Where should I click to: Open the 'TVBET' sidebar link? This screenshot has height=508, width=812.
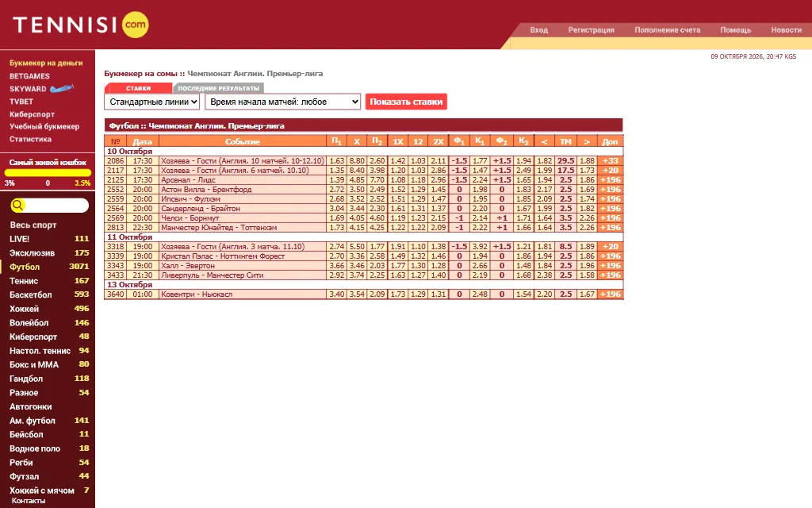pyautogui.click(x=21, y=102)
